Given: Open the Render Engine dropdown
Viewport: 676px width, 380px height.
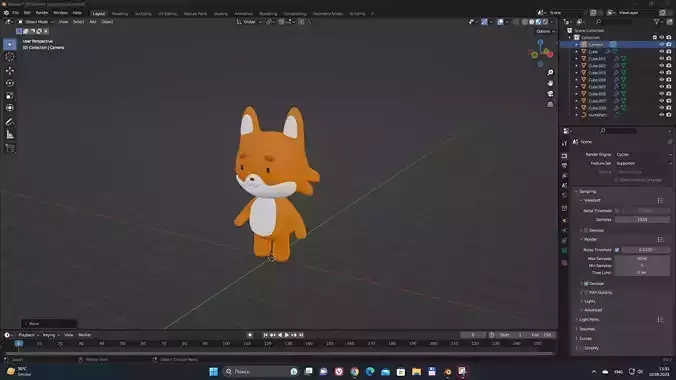Looking at the screenshot, I should [643, 154].
